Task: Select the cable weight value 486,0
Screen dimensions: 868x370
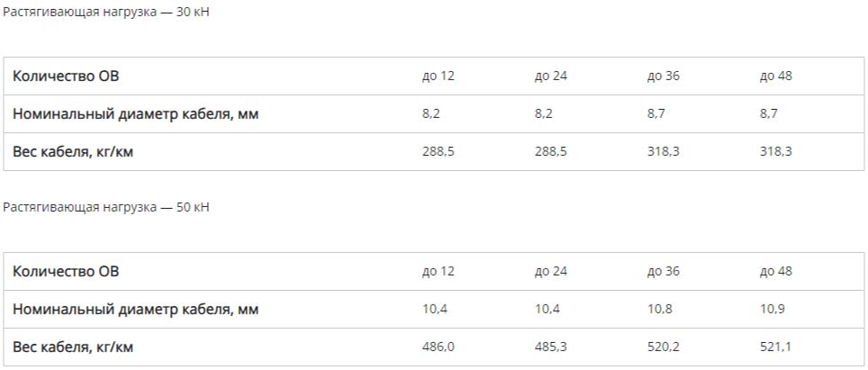Action: [439, 347]
